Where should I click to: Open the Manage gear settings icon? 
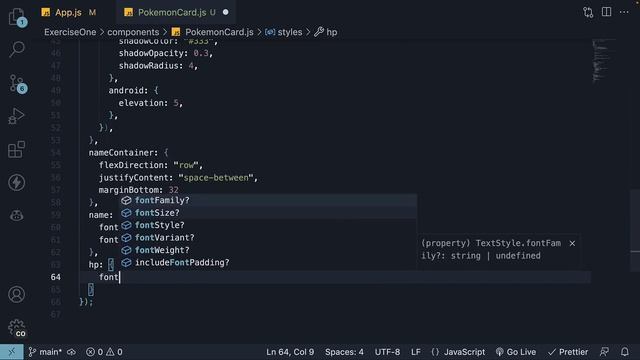(x=17, y=328)
